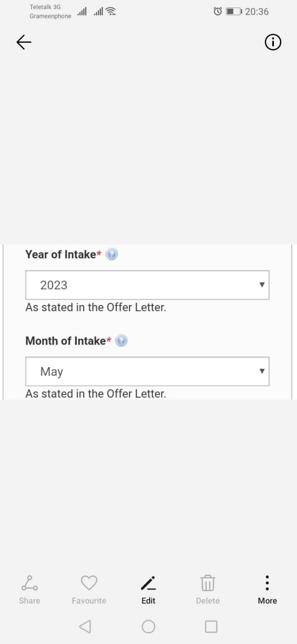Tap the alarm icon in the status bar
This screenshot has height=644, width=297.
click(x=218, y=12)
